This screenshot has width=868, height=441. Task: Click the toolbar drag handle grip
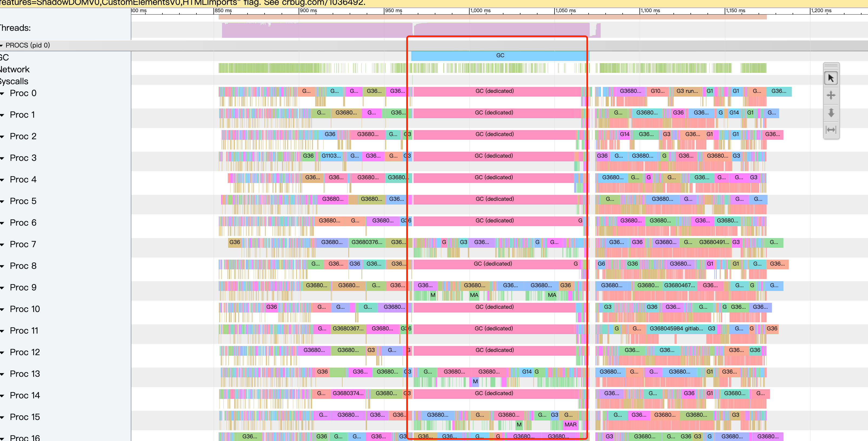click(x=831, y=66)
